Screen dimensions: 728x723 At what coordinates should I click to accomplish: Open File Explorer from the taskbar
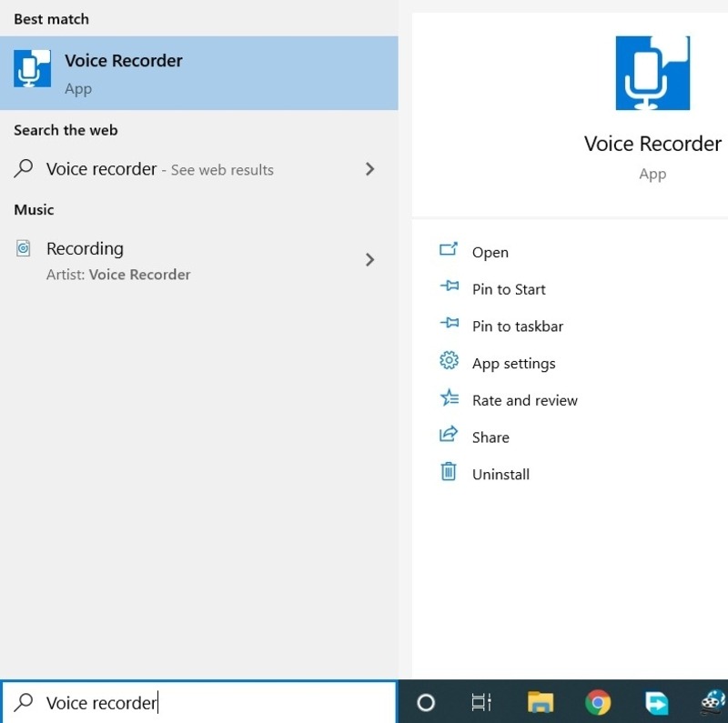(540, 702)
